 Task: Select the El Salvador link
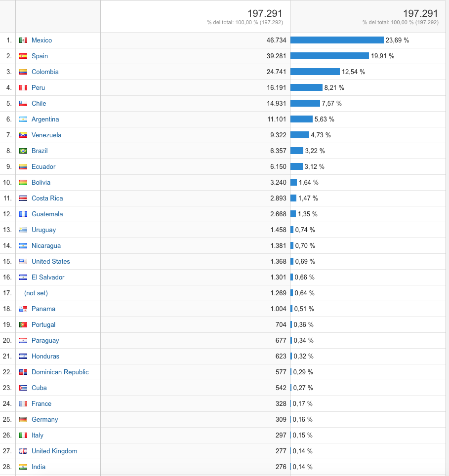48,278
